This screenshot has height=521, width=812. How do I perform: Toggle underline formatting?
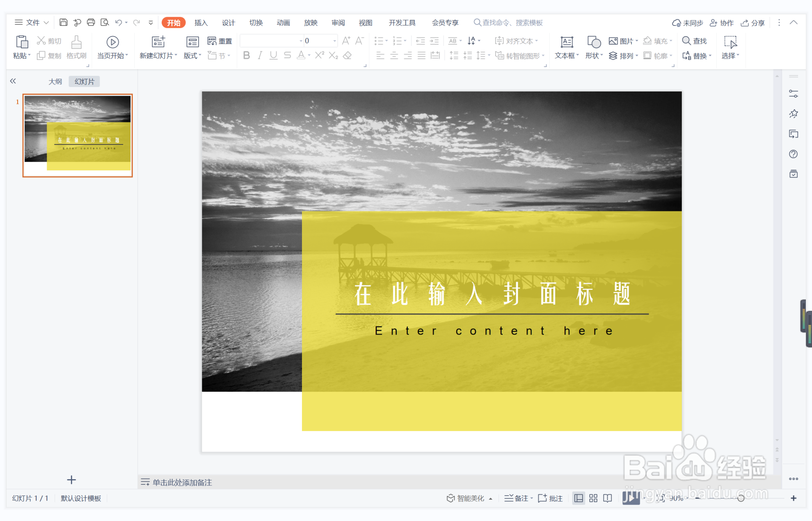click(x=273, y=55)
